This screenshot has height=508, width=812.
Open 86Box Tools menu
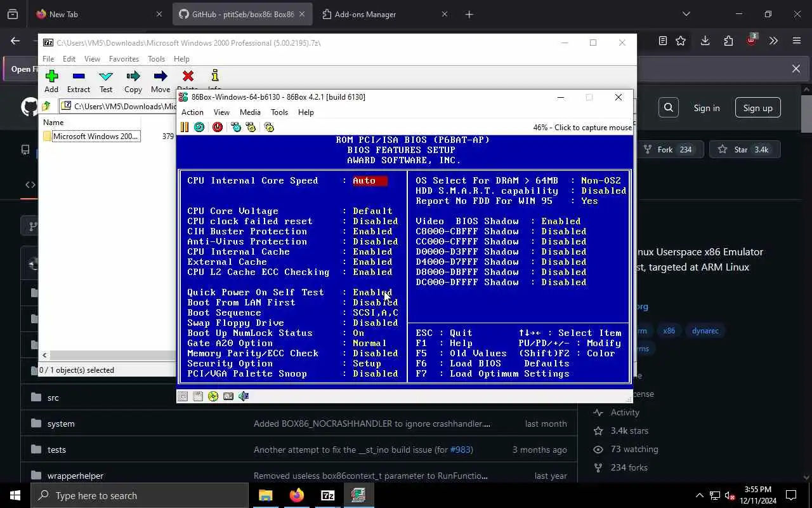coord(279,112)
